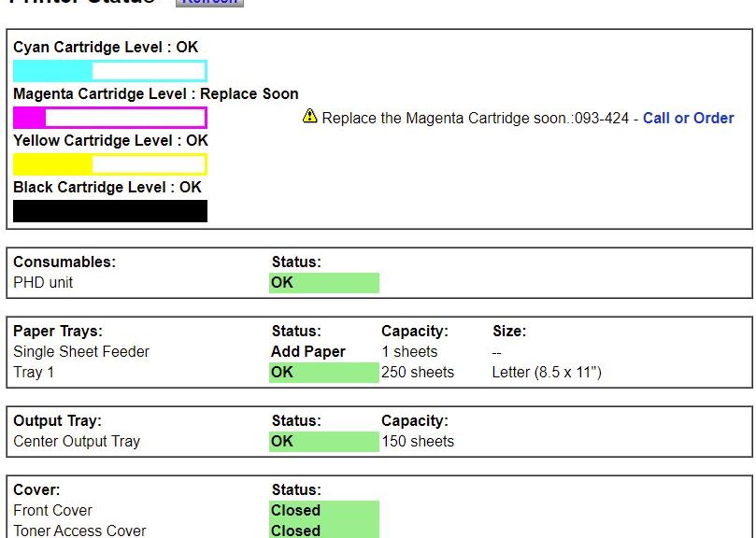Click the Magenta cartridge level bar

tap(110, 118)
